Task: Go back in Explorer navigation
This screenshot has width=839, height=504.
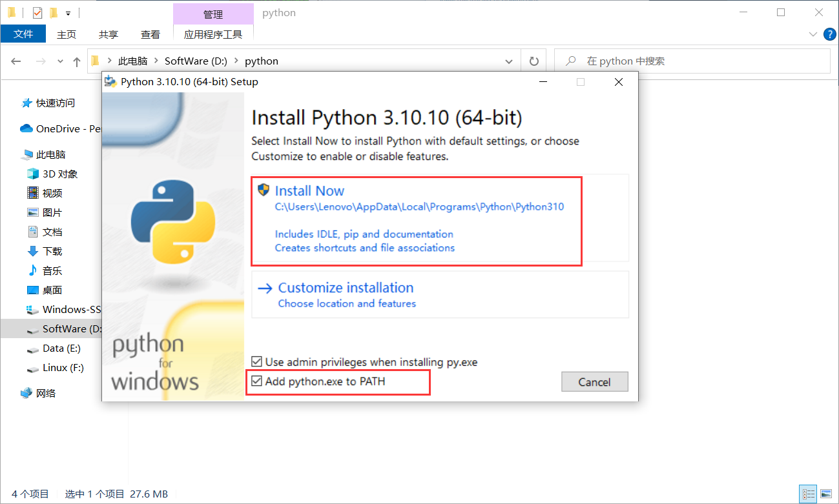Action: click(x=16, y=61)
